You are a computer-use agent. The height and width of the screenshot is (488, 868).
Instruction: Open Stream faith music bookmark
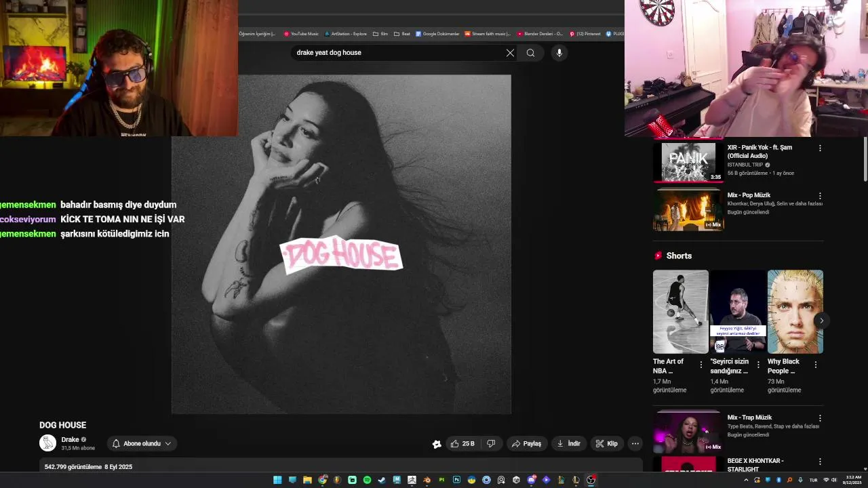click(x=488, y=34)
